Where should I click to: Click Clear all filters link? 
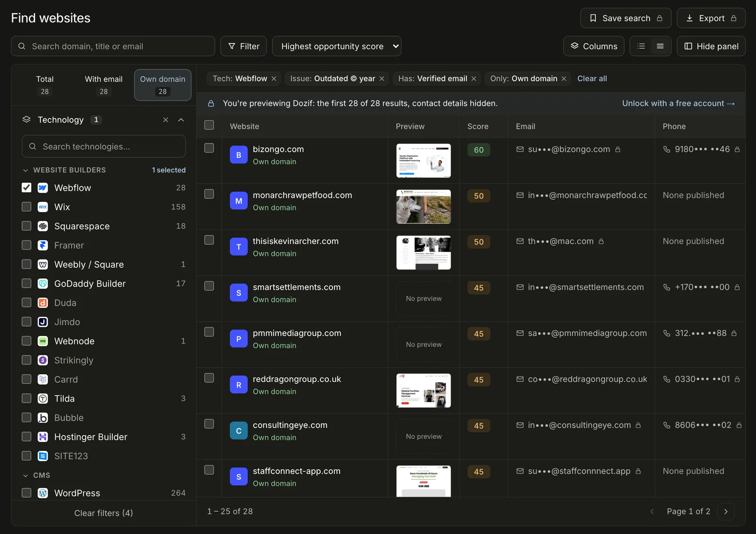click(592, 78)
